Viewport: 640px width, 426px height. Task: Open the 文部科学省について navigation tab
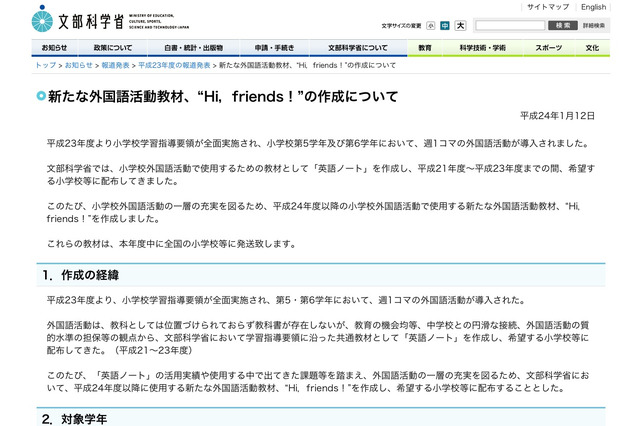tap(358, 48)
